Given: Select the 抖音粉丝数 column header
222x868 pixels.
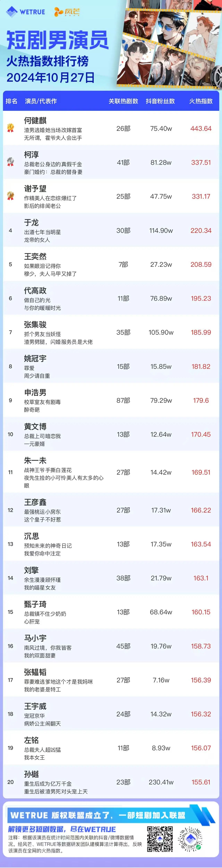Looking at the screenshot, I should [160, 101].
